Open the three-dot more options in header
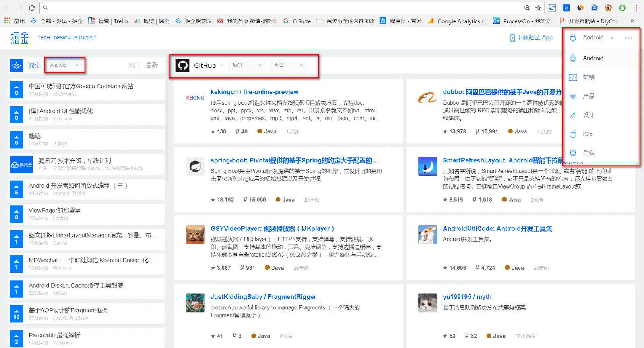This screenshot has height=348, width=644. (628, 38)
